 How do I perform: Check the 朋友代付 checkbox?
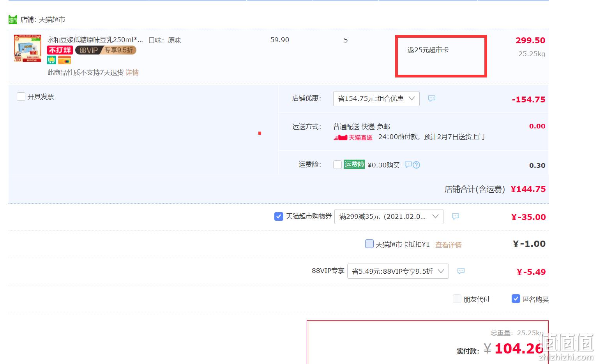tap(457, 299)
